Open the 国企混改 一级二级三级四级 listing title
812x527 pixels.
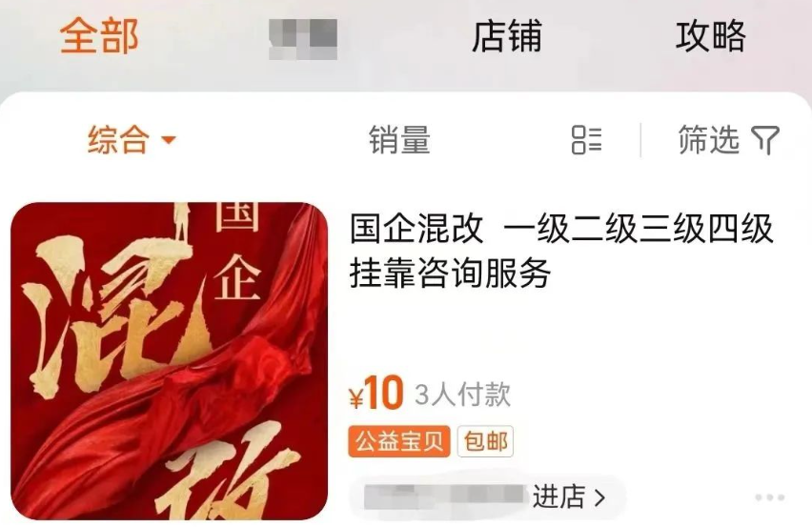[x=561, y=250]
